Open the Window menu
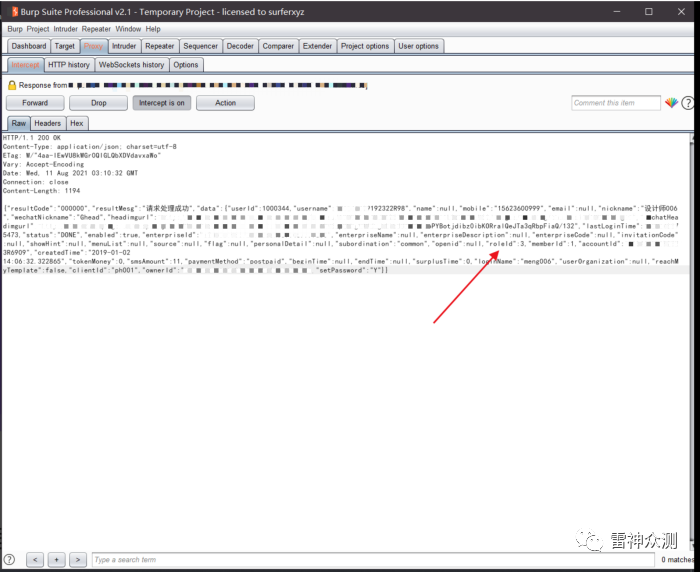This screenshot has height=572, width=700. pyautogui.click(x=128, y=29)
